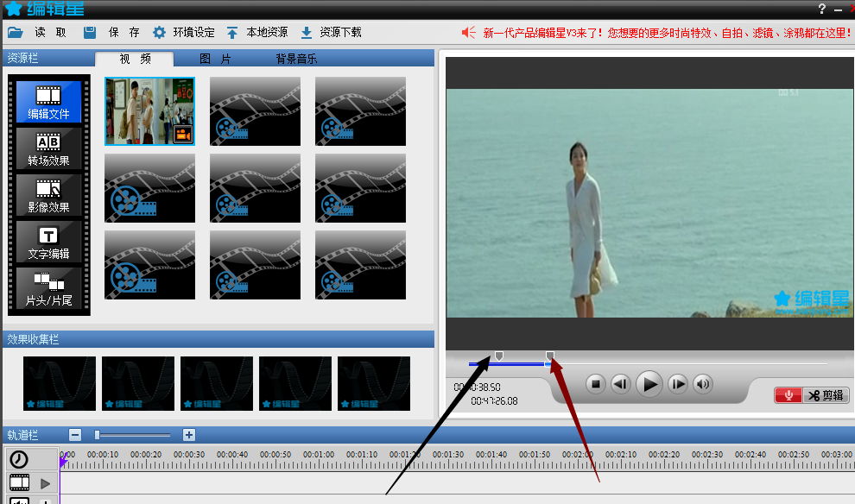Click the first effect collection slot
855x504 pixels.
point(60,383)
